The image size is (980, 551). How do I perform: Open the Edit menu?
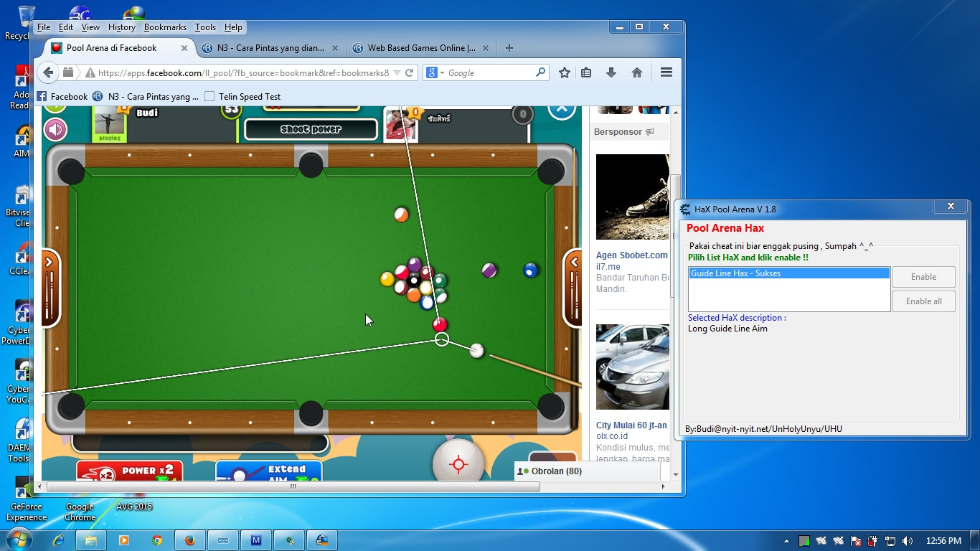pos(66,27)
